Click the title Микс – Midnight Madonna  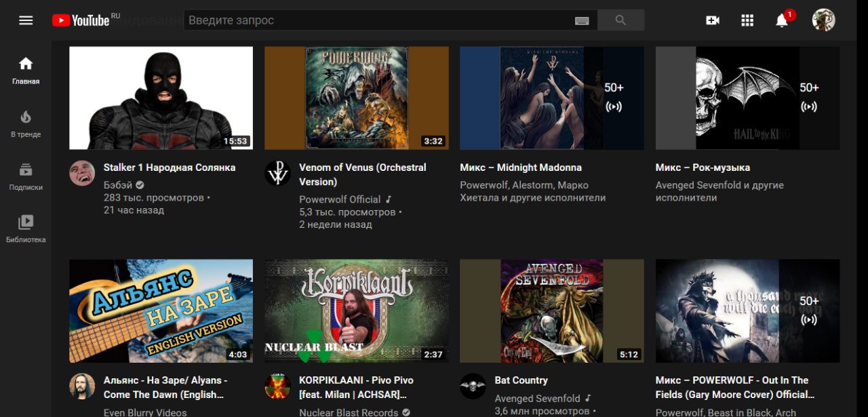point(521,167)
